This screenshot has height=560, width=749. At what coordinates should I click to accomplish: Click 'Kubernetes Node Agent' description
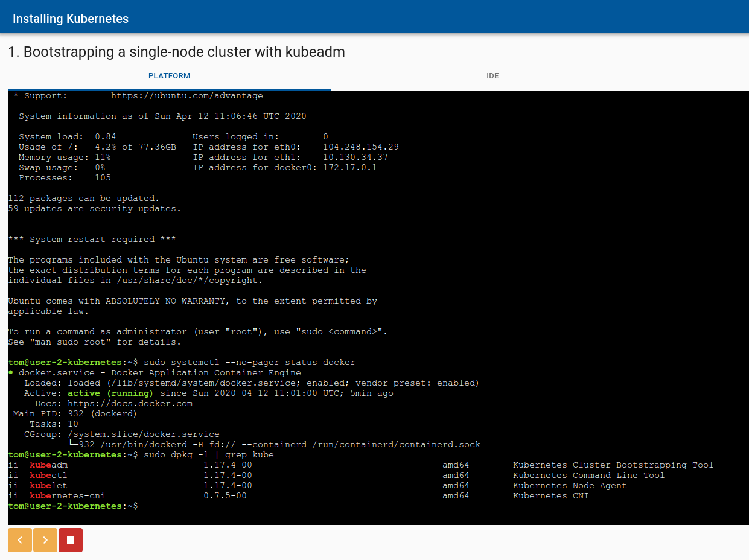click(570, 485)
